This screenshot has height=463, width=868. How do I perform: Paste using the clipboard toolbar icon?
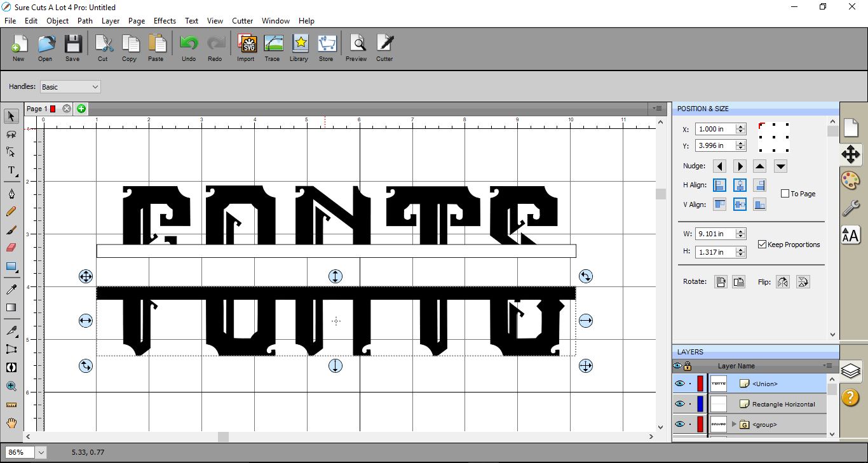point(156,48)
